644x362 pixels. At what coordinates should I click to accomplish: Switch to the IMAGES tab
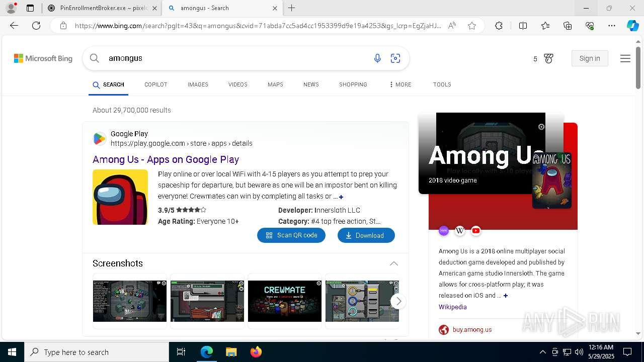click(x=198, y=84)
